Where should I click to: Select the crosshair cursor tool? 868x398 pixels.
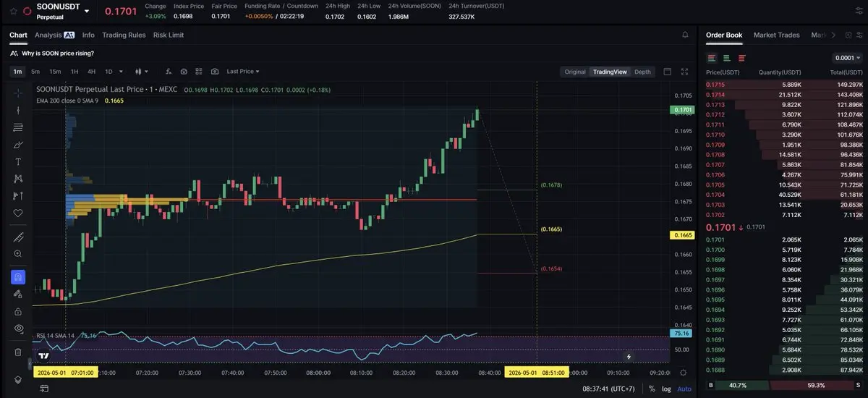18,93
